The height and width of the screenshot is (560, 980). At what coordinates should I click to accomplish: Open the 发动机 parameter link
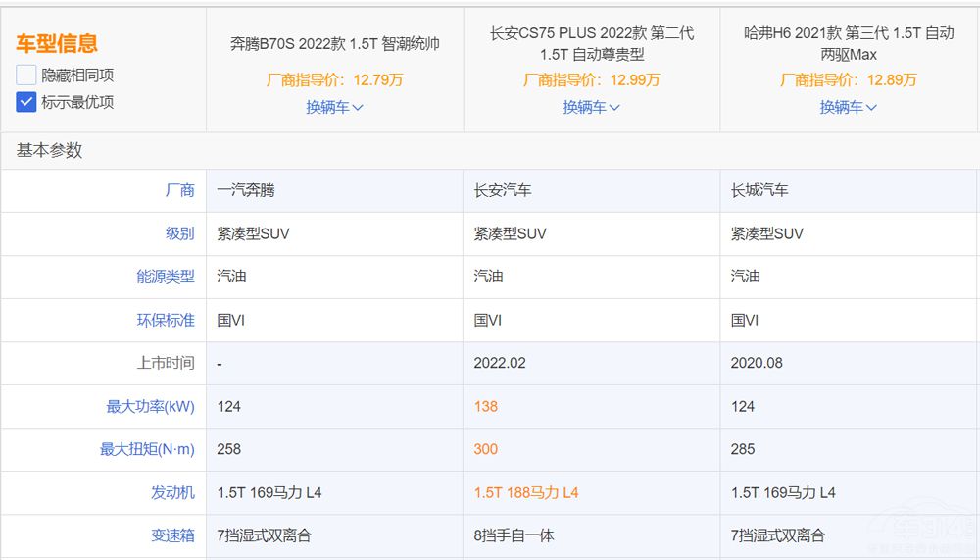pos(172,492)
